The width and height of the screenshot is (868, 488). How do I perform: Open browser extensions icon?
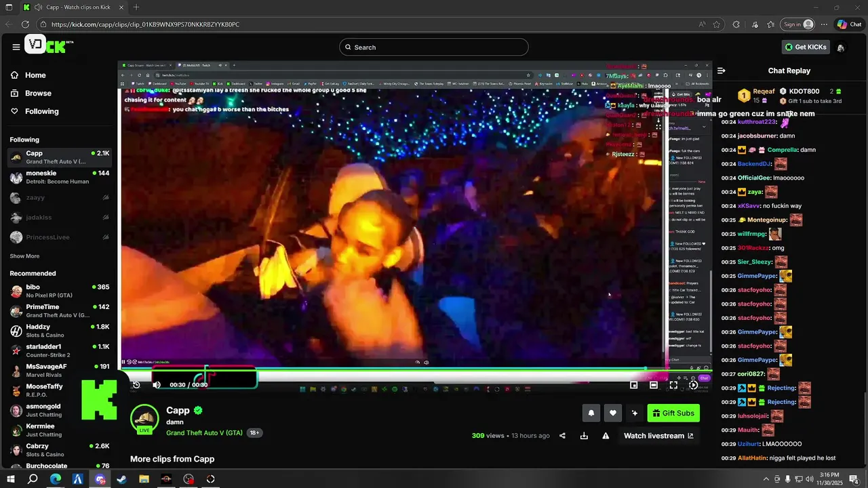coord(736,24)
